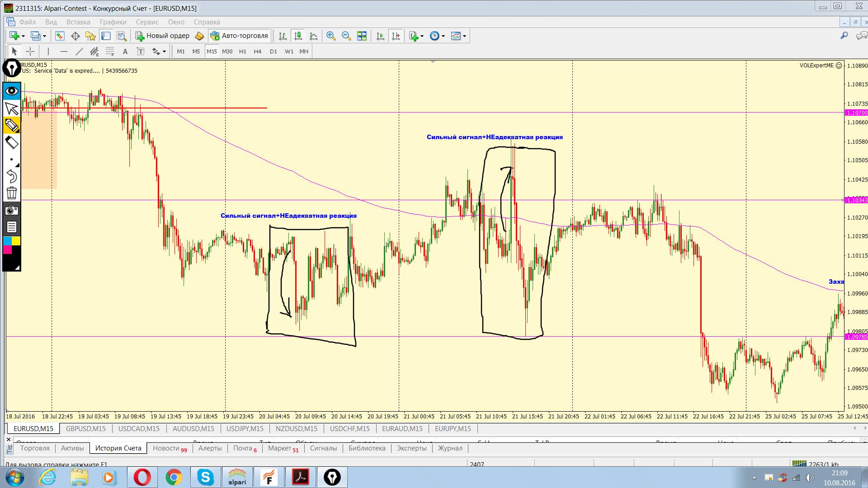Click the zoom in magnifier icon

pyautogui.click(x=331, y=36)
